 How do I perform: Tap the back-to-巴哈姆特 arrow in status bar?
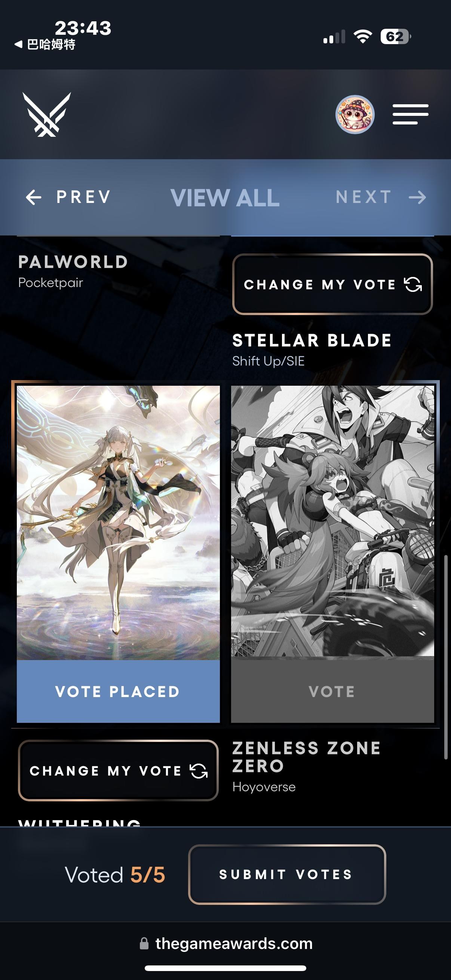tap(18, 44)
